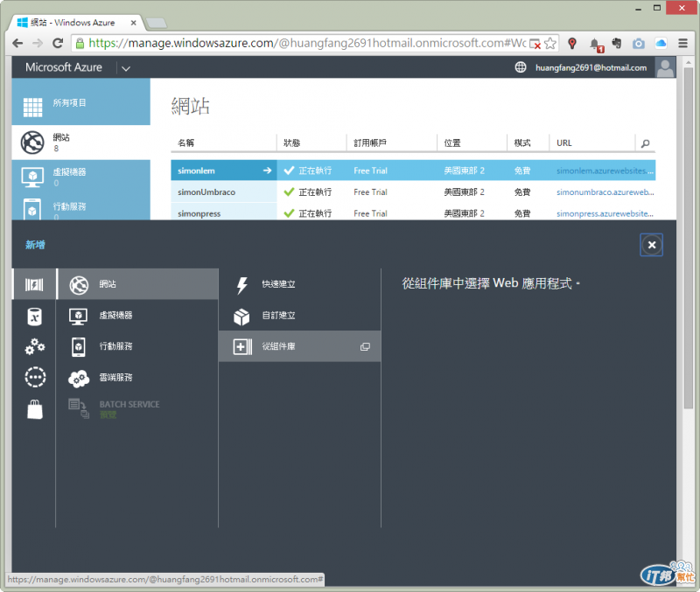Go back with browser back arrow
The width and height of the screenshot is (700, 592).
tap(17, 43)
